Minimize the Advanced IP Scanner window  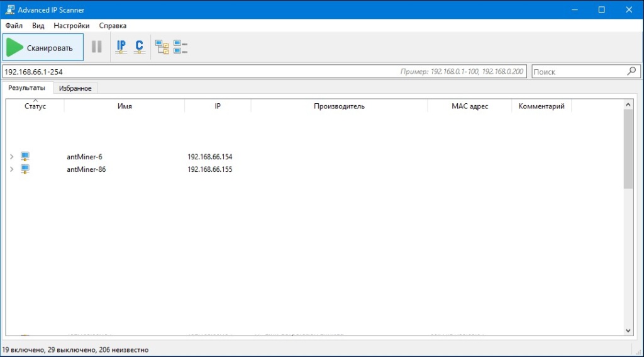coord(574,9)
